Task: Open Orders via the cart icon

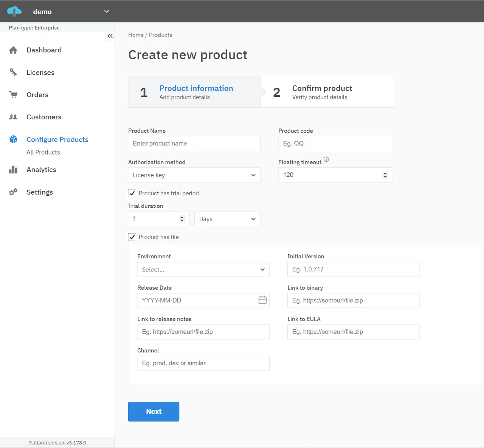Action: [13, 94]
